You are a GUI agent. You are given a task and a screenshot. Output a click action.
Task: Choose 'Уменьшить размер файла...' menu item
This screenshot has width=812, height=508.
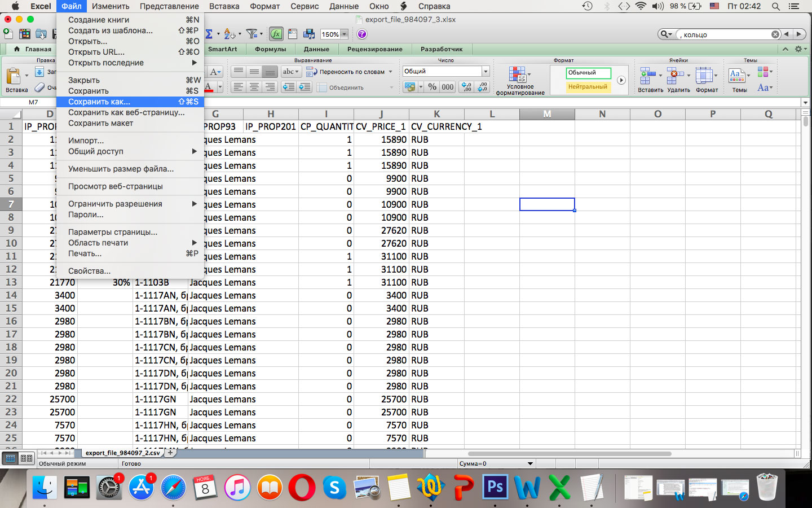click(x=130, y=169)
